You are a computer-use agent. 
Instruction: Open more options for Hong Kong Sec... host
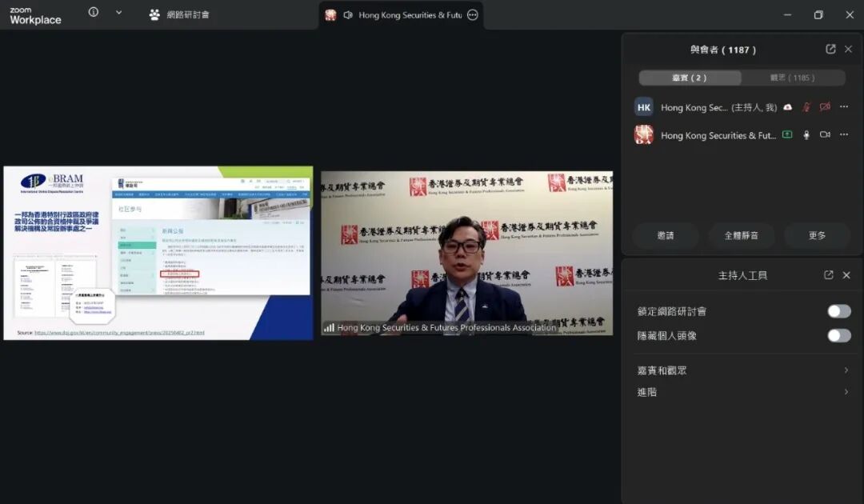(844, 107)
